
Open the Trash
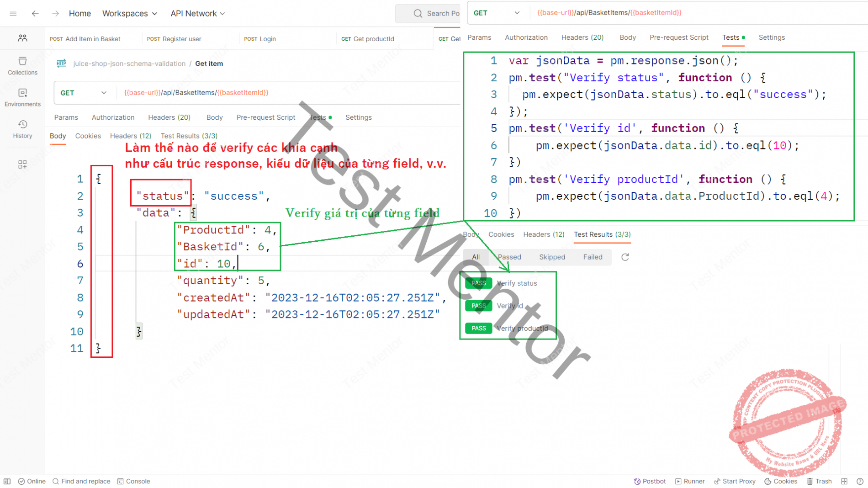[x=819, y=481]
